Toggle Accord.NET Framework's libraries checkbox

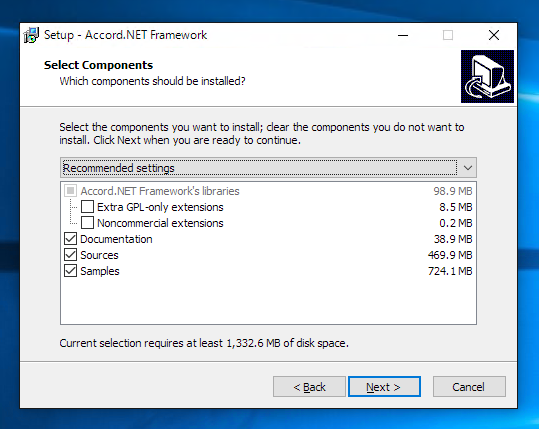tap(70, 191)
